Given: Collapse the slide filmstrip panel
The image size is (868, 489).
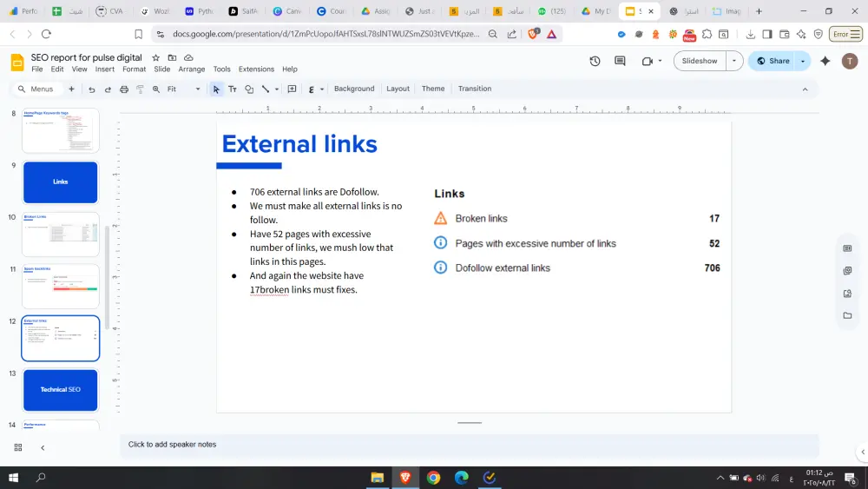Looking at the screenshot, I should pyautogui.click(x=43, y=447).
